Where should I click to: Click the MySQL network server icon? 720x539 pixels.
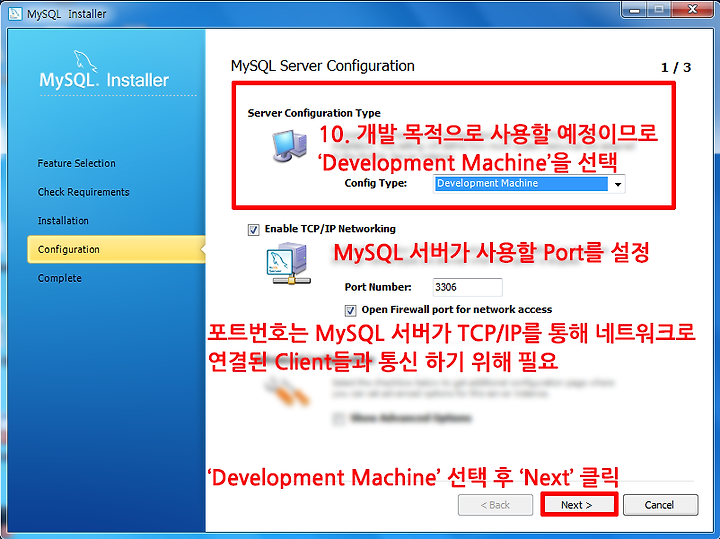click(288, 264)
